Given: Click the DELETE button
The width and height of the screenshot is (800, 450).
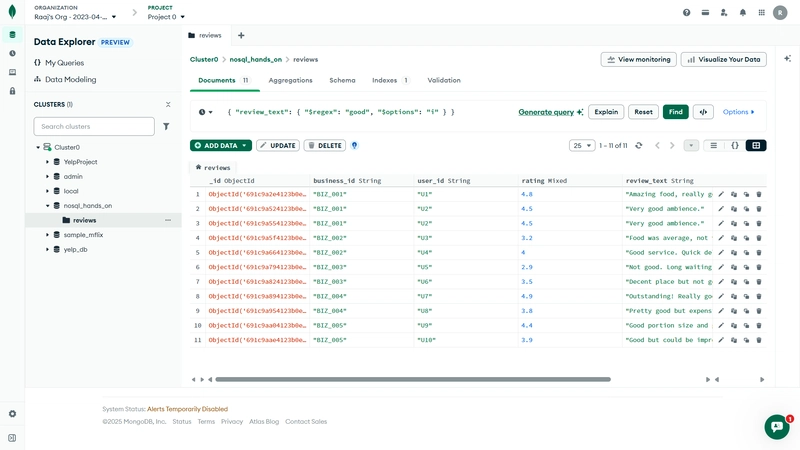Looking at the screenshot, I should pos(324,145).
